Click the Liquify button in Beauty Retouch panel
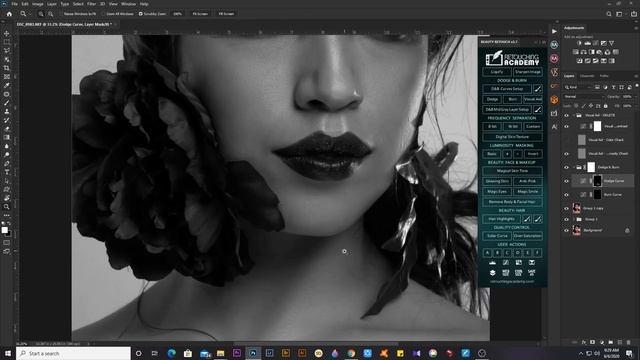This screenshot has height=360, width=640. [497, 72]
